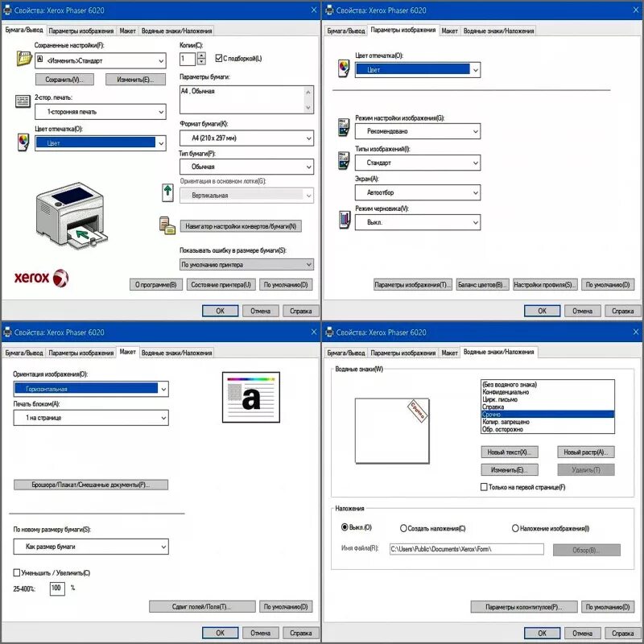Click Изменить button under saved settings
The image size is (644, 644).
pyautogui.click(x=135, y=79)
